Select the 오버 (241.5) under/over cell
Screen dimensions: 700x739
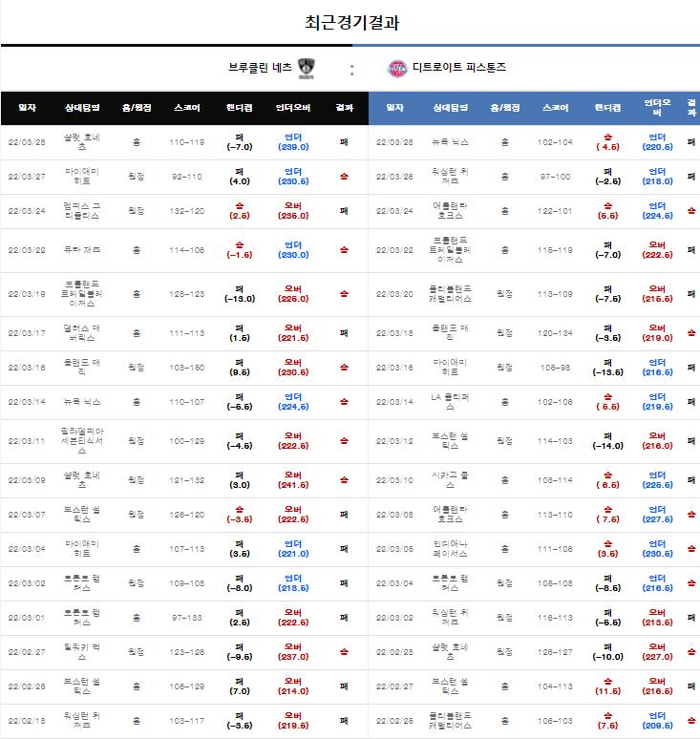pyautogui.click(x=293, y=480)
